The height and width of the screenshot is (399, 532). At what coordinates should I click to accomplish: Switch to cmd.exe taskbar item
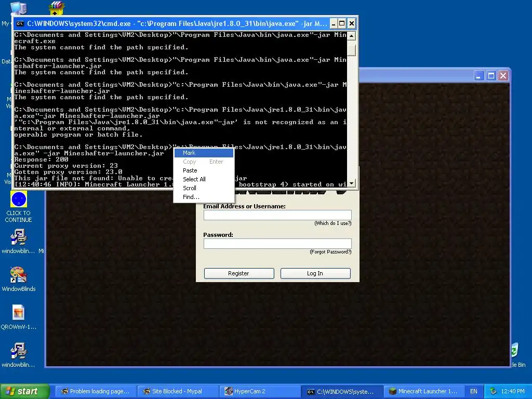[342, 391]
